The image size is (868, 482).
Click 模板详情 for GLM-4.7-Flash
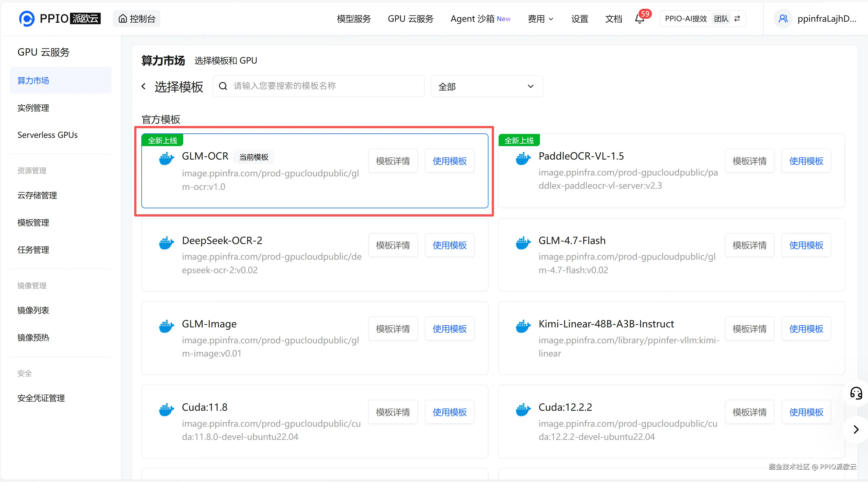click(749, 245)
